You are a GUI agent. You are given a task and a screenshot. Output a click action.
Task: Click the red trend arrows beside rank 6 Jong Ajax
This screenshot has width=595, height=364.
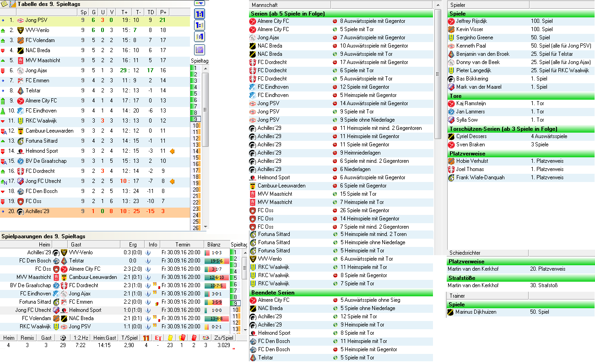click(x=4, y=70)
